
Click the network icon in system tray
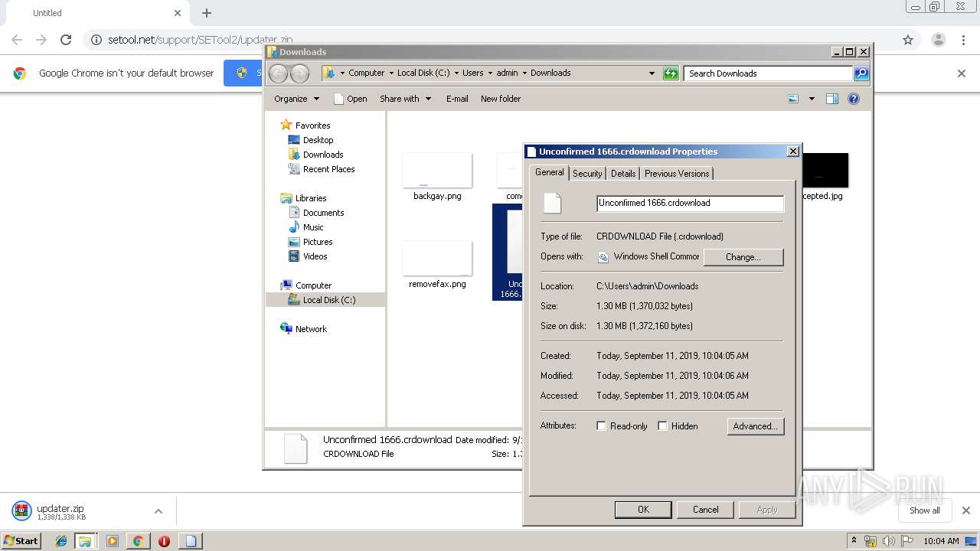871,541
